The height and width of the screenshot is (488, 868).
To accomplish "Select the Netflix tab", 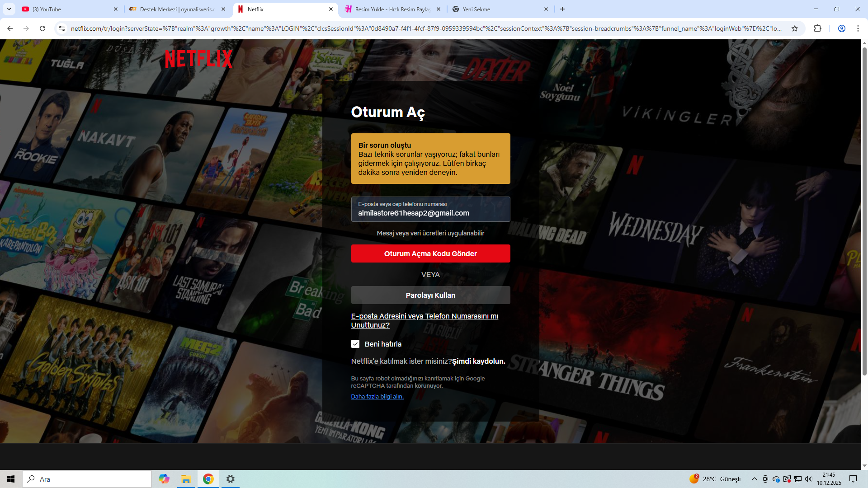I will point(286,9).
